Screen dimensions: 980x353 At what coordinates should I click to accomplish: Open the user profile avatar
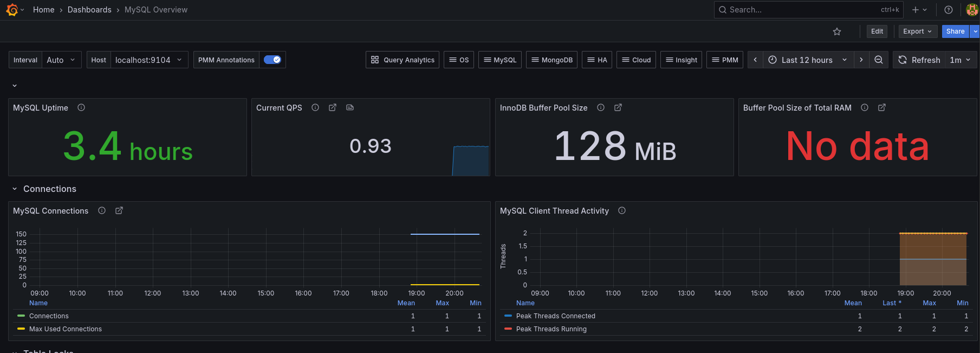(x=972, y=10)
